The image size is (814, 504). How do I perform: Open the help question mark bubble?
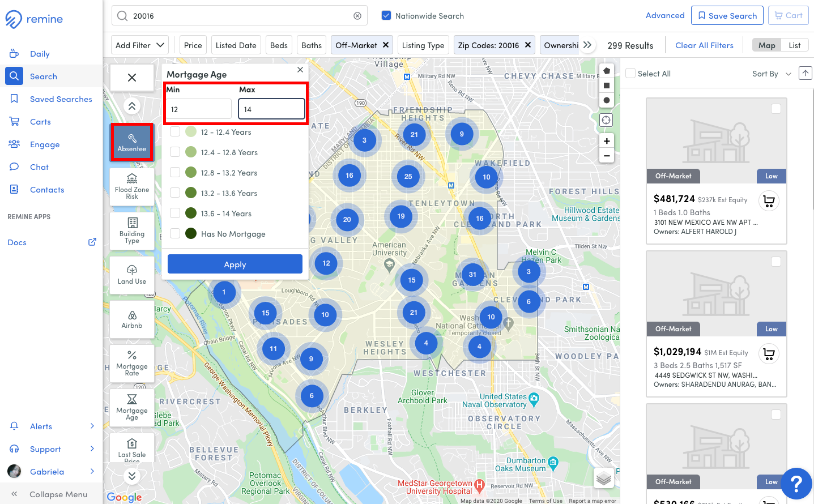pos(796,483)
